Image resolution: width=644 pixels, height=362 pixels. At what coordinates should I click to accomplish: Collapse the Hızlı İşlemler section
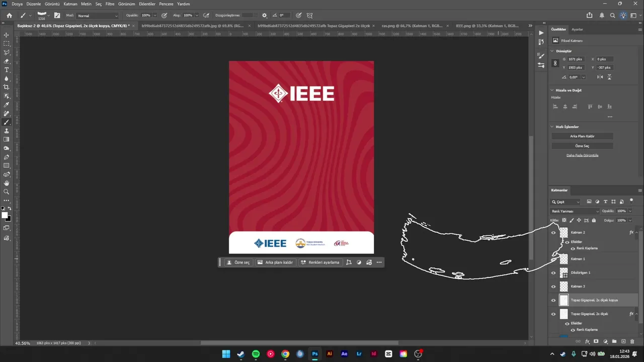[553, 127]
